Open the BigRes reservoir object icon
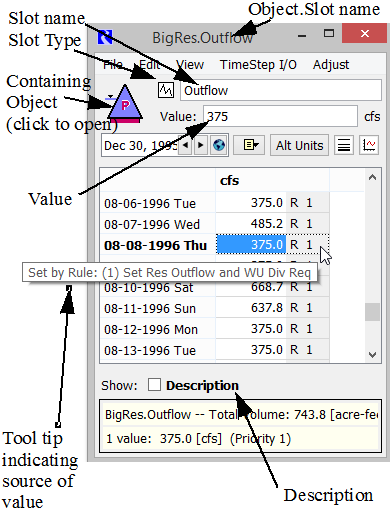The height and width of the screenshot is (510, 391). [x=124, y=104]
